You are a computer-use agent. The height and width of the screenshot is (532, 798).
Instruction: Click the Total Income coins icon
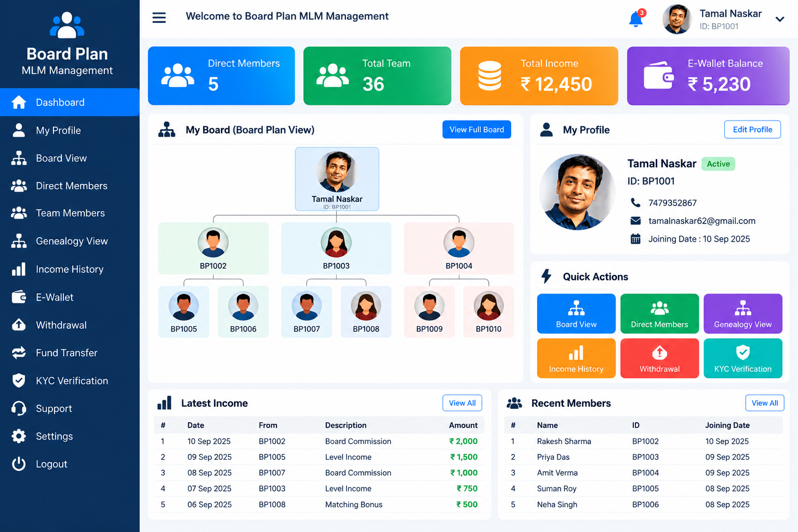coord(489,76)
